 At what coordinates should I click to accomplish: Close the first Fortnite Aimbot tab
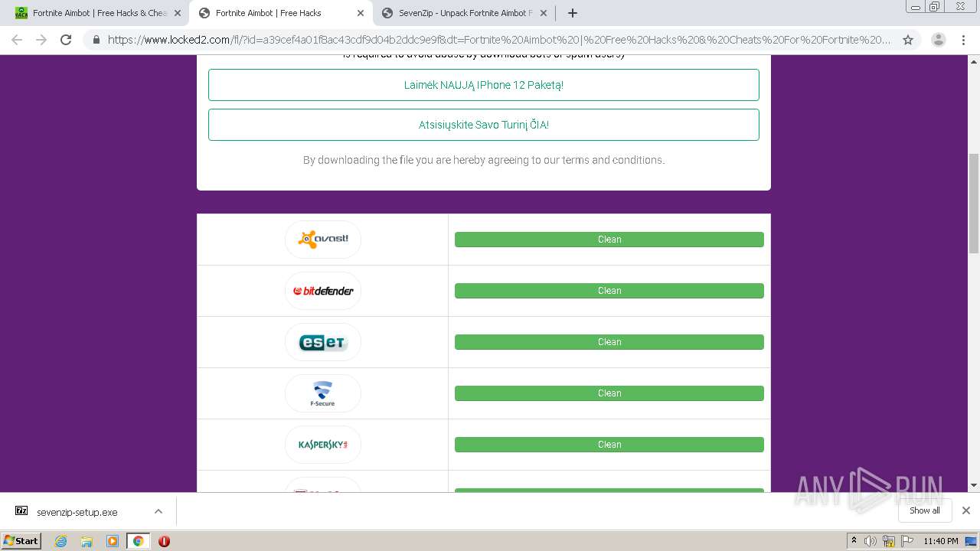coord(177,13)
